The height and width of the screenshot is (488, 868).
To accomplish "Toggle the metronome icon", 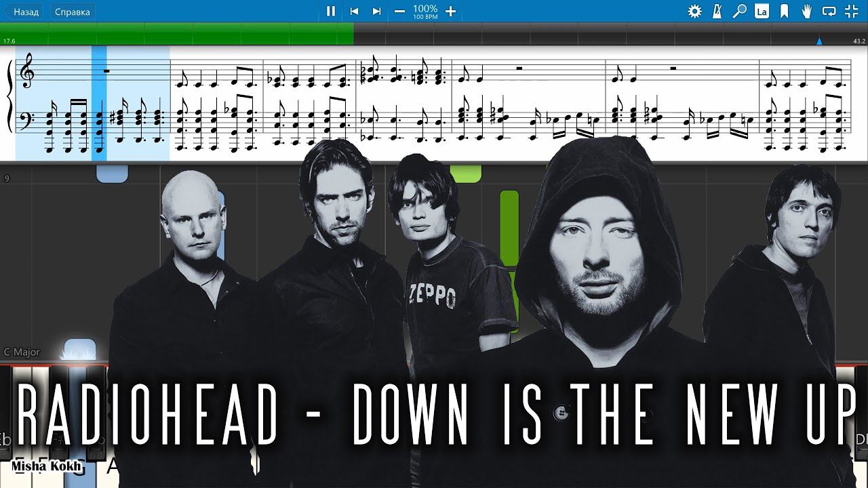I will coord(717,11).
